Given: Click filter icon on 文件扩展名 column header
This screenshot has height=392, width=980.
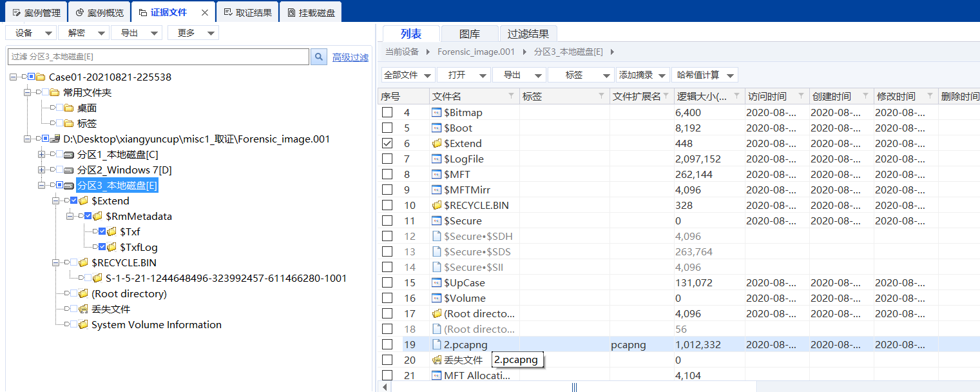Looking at the screenshot, I should tap(666, 96).
